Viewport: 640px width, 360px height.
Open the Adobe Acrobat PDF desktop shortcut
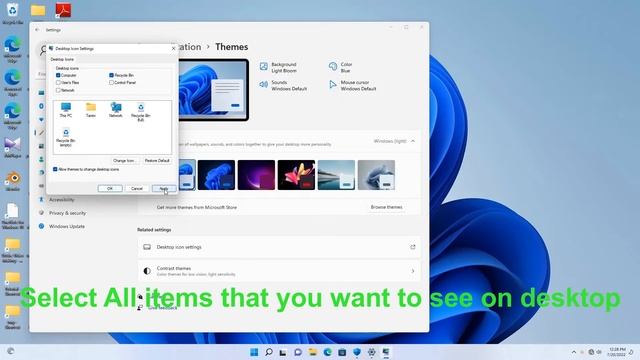coord(63,10)
